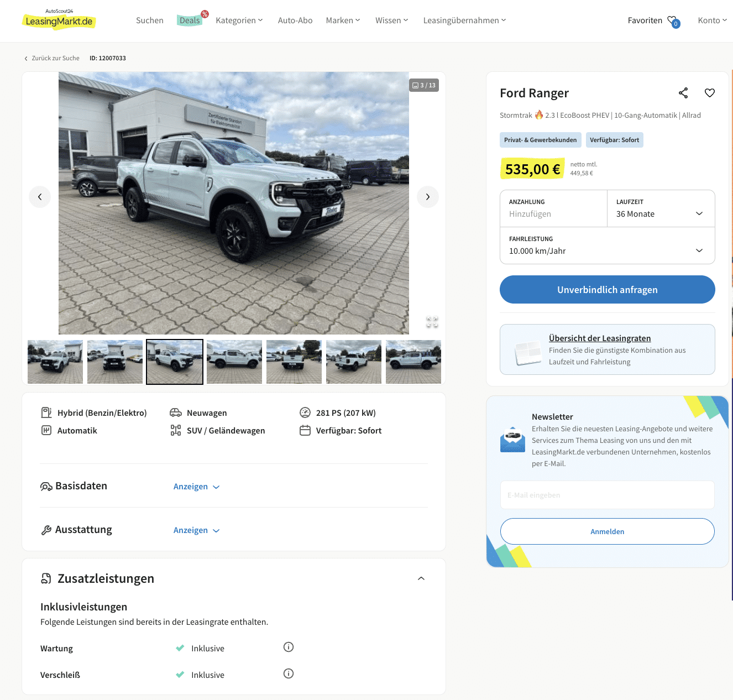Show info for Verschleiß service
This screenshot has width=733, height=700.
coord(289,673)
